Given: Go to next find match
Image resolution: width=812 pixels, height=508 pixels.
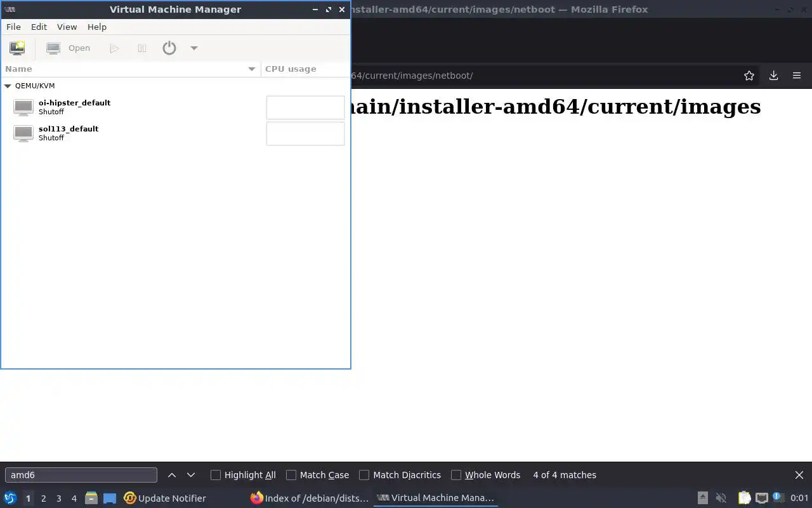Looking at the screenshot, I should coord(191,475).
